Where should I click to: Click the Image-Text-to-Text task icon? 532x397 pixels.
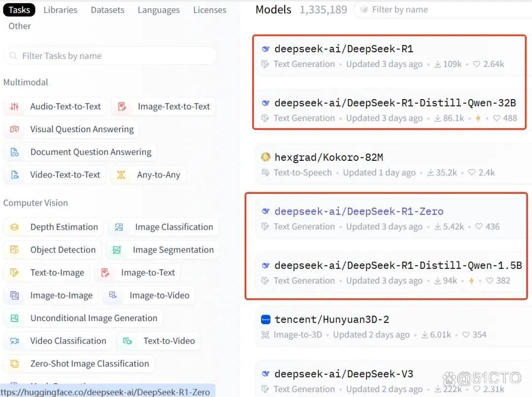[x=122, y=107]
